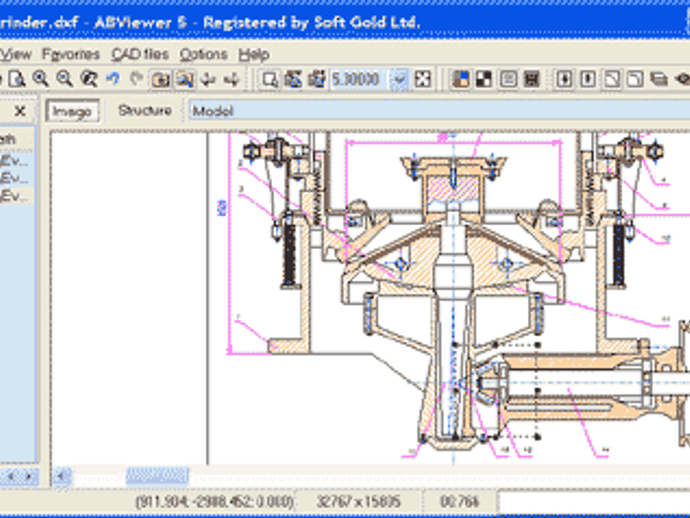
Task: Click the print preview page icon
Action: point(17,79)
